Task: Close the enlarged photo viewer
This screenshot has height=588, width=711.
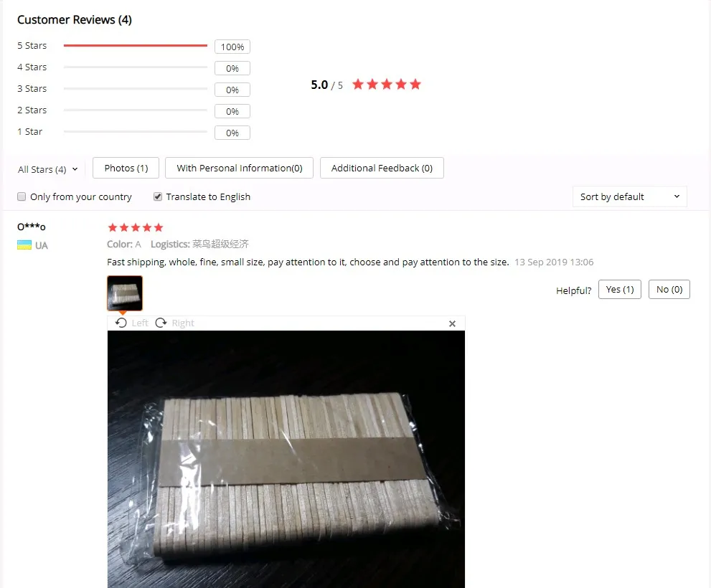Action: click(452, 323)
